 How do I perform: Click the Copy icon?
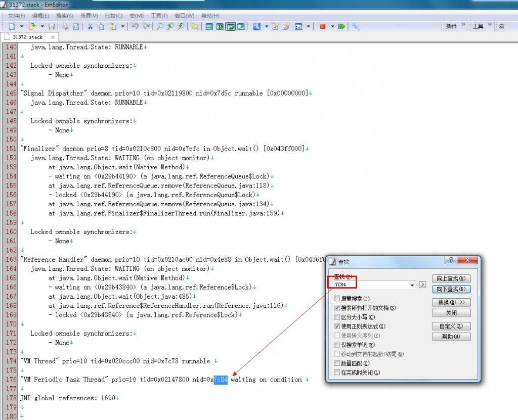[101, 26]
